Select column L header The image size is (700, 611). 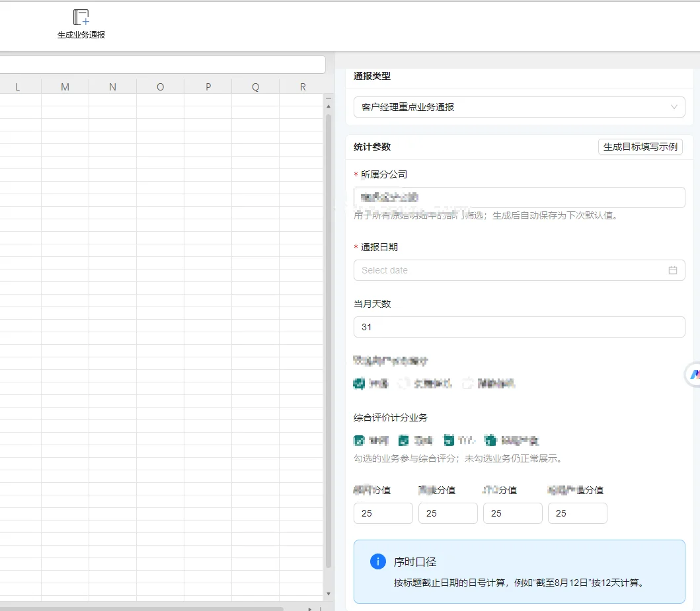pyautogui.click(x=17, y=87)
